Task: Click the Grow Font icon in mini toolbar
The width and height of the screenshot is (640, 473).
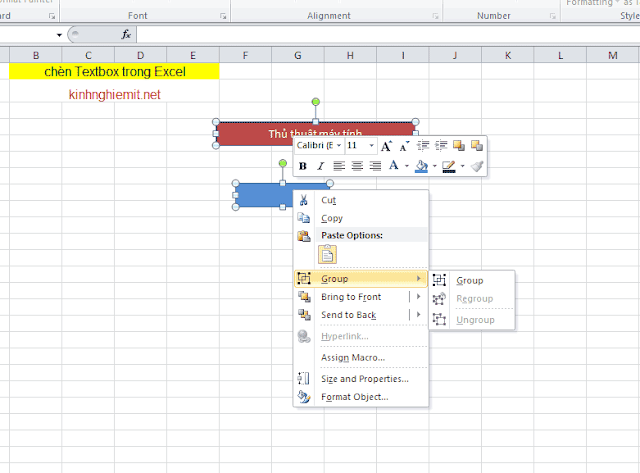Action: pyautogui.click(x=386, y=146)
